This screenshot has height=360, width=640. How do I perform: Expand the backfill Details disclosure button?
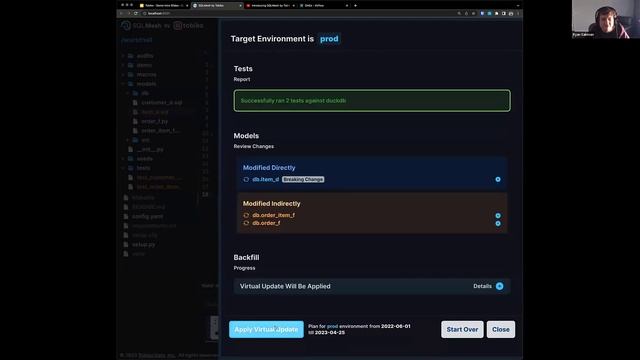tap(499, 286)
